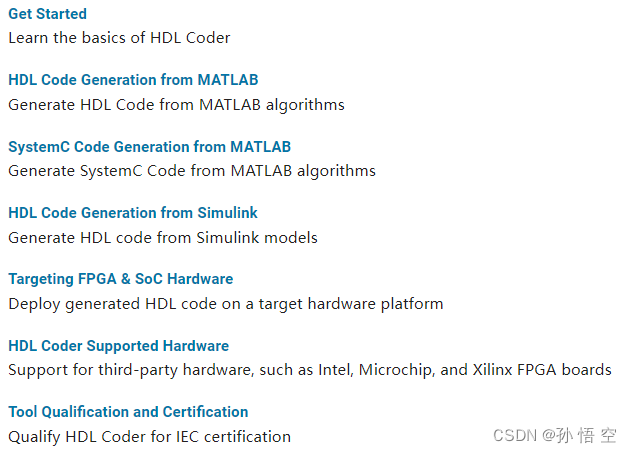Choose the heading link mentioning SystemC
This screenshot has height=453, width=632.
[x=150, y=147]
